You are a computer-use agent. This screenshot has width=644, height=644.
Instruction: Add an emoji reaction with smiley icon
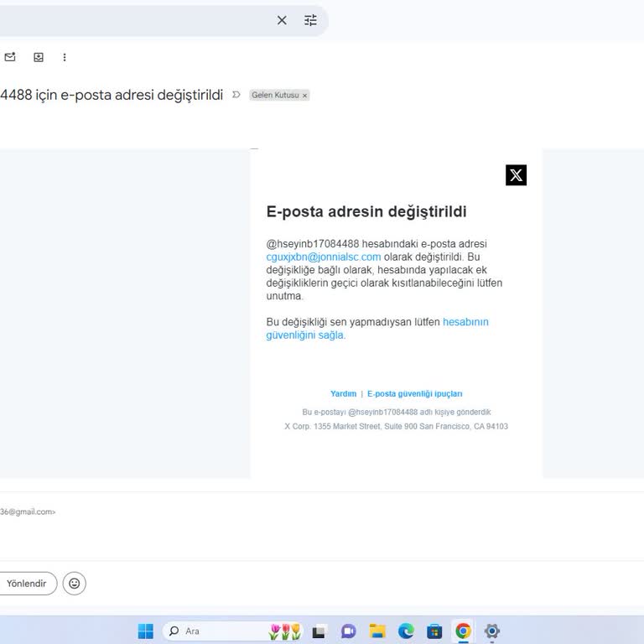tap(75, 583)
